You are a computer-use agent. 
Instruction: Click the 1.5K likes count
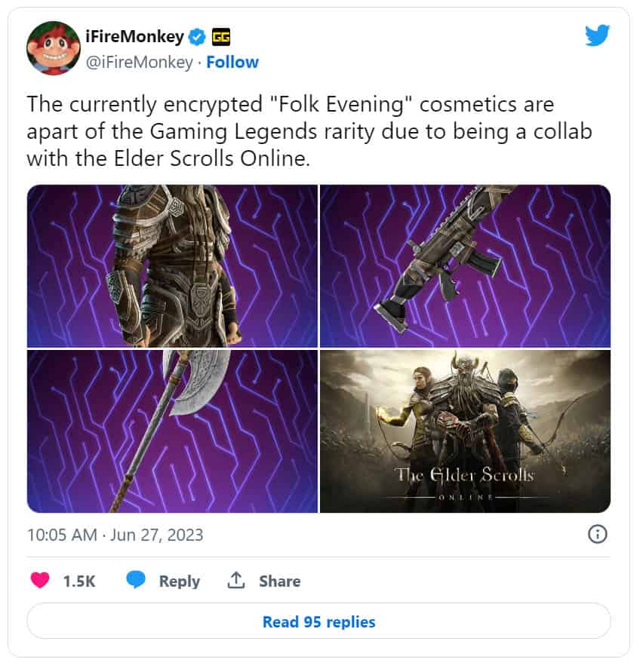pyautogui.click(x=79, y=581)
